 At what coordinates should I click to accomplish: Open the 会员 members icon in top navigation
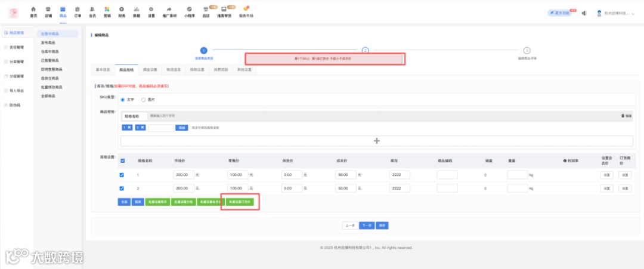tap(92, 8)
